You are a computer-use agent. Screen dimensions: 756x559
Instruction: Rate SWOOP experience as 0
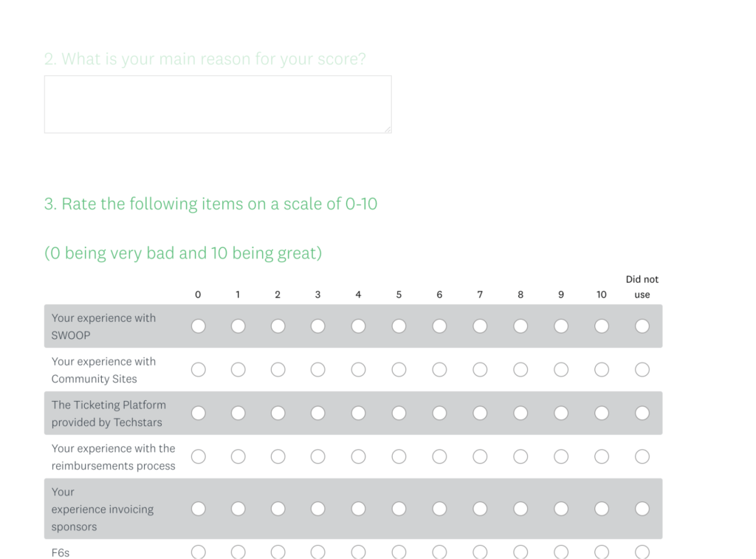(x=198, y=326)
